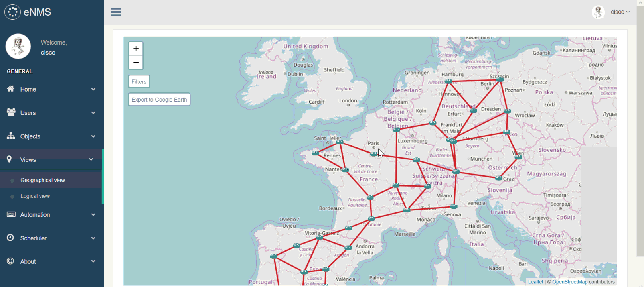This screenshot has width=644, height=287.
Task: Click the router node near Köln
Action: (433, 123)
